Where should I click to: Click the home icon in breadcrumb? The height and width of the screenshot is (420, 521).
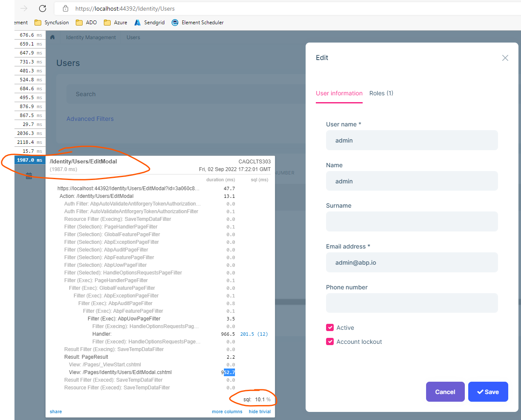(52, 37)
